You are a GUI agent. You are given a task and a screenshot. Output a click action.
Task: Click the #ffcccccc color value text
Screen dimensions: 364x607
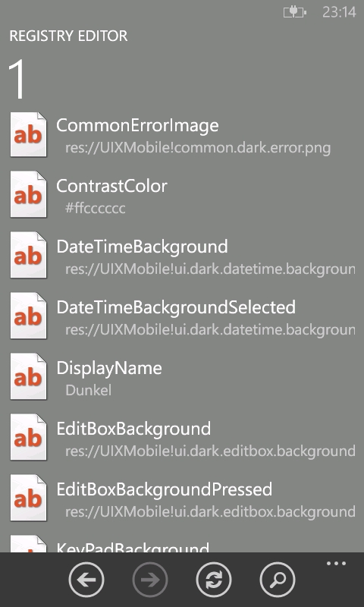click(x=95, y=208)
